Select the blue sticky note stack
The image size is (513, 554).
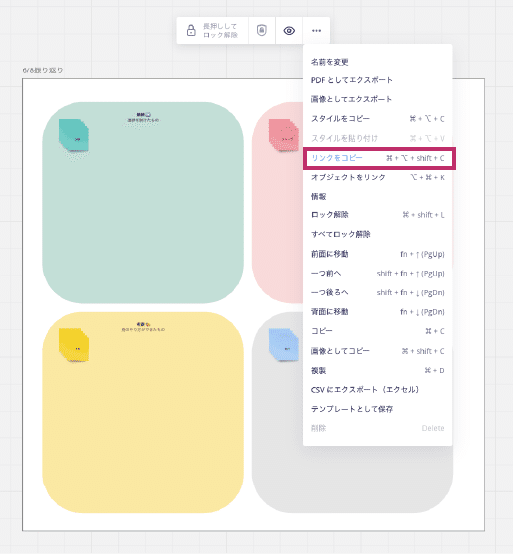284,345
